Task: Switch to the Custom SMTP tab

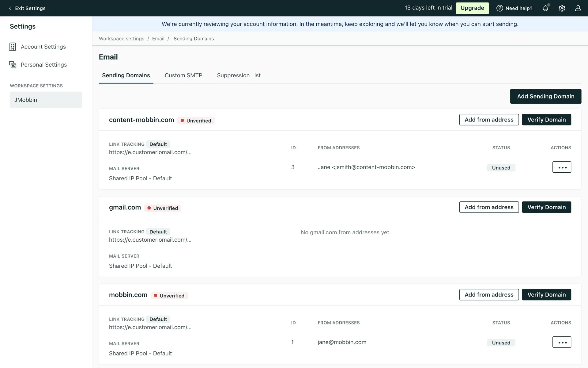Action: (x=183, y=75)
